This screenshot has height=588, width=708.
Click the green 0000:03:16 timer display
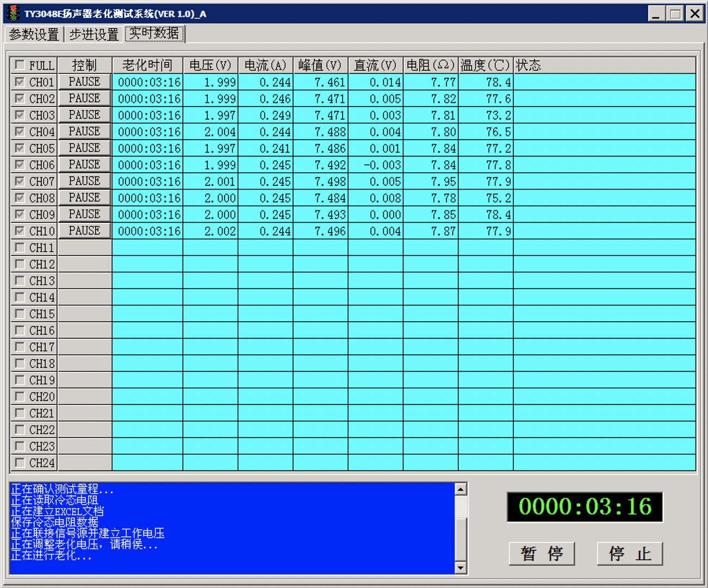[x=585, y=506]
